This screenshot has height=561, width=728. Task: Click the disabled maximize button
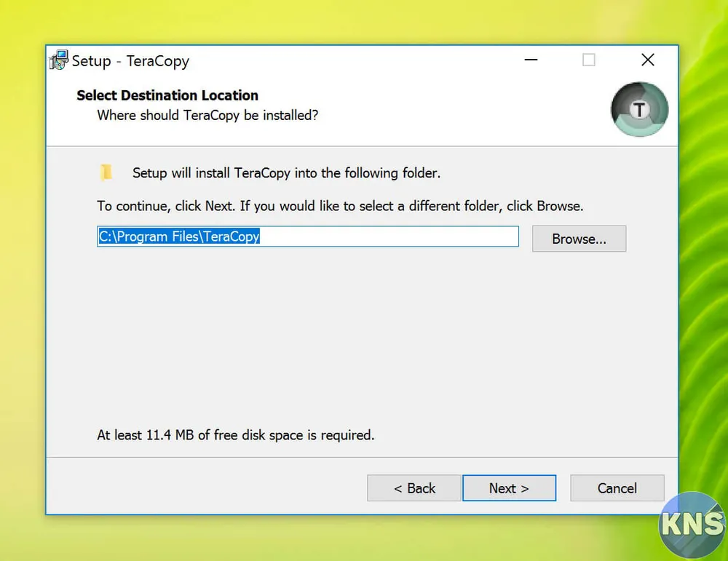(589, 60)
